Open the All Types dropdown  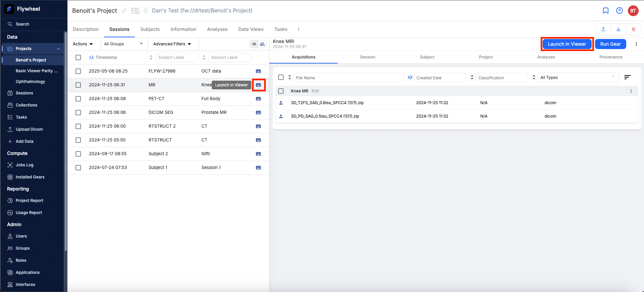[x=578, y=78]
